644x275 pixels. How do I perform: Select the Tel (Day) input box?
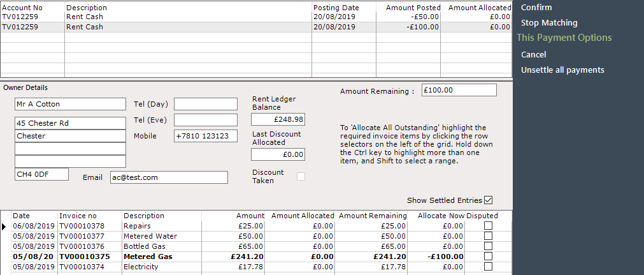(x=206, y=104)
